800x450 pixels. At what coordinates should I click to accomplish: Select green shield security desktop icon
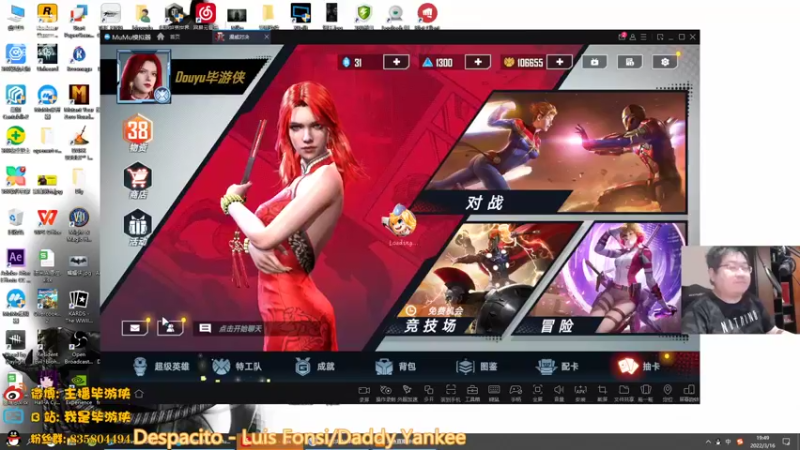click(364, 16)
